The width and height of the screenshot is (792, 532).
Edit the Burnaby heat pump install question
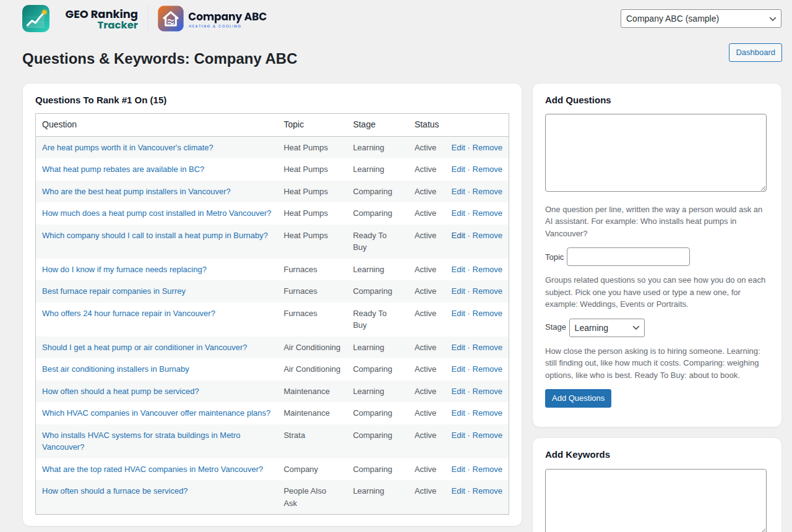pos(458,236)
